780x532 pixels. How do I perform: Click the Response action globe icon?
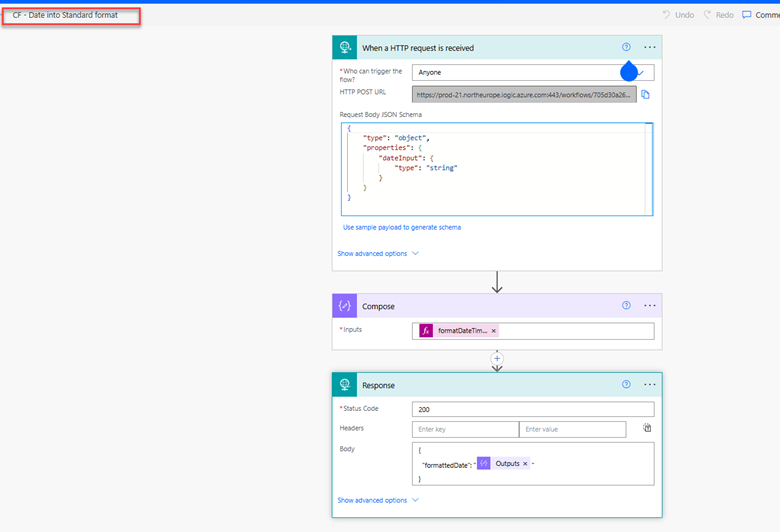[345, 385]
